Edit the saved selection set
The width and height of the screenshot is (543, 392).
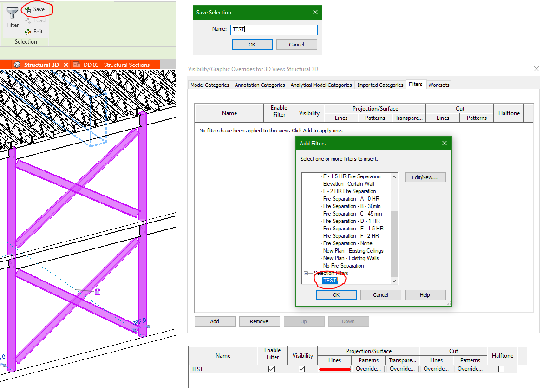click(35, 31)
